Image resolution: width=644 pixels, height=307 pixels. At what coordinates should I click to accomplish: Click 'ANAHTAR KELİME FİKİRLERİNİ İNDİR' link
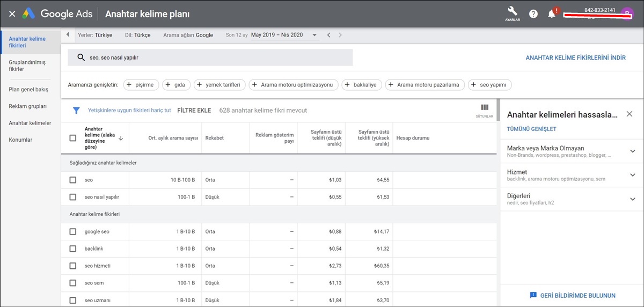575,57
